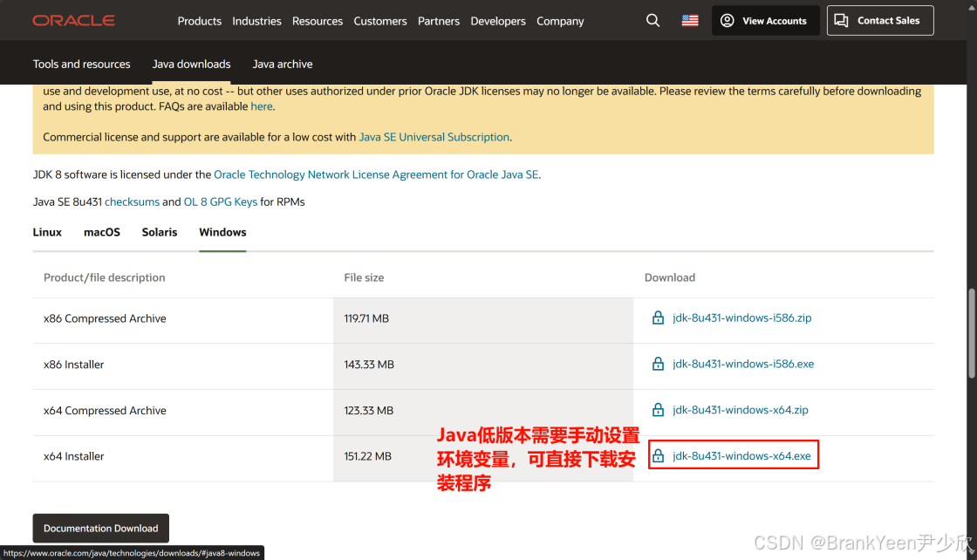The image size is (977, 560).
Task: Click the 151.22 MB file size
Action: (367, 456)
